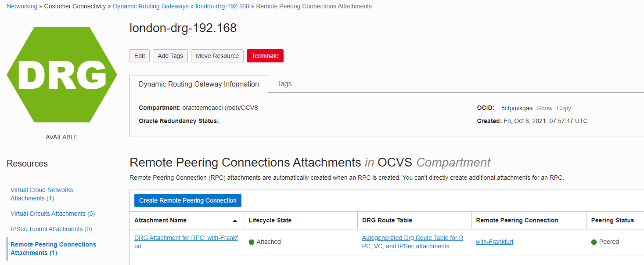Click the Edit button
Image resolution: width=644 pixels, height=265 pixels.
tap(140, 56)
